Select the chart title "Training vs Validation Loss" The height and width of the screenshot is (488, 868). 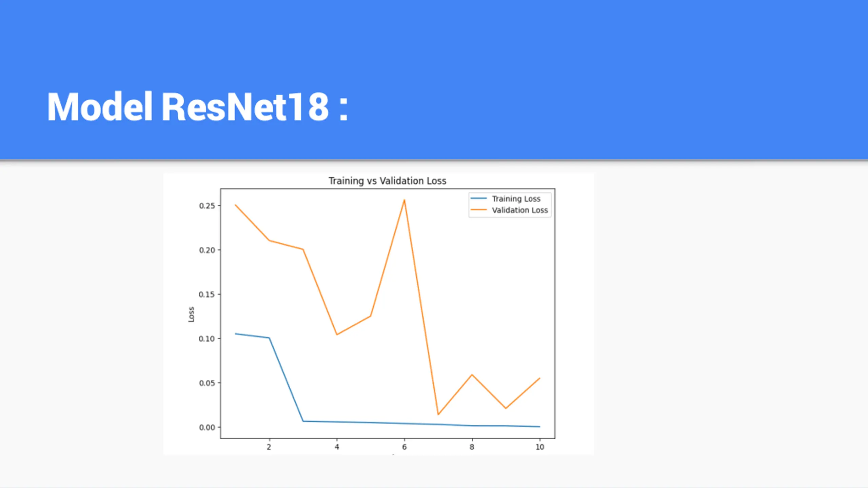coord(387,181)
